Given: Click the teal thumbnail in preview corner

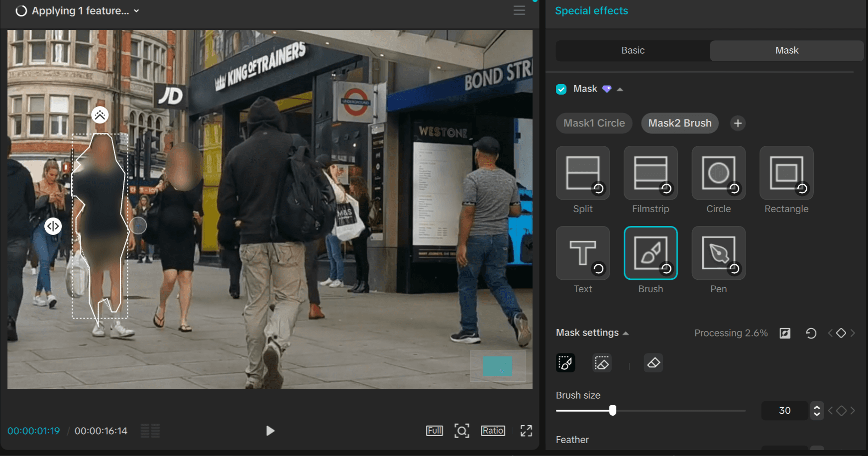Looking at the screenshot, I should [498, 366].
